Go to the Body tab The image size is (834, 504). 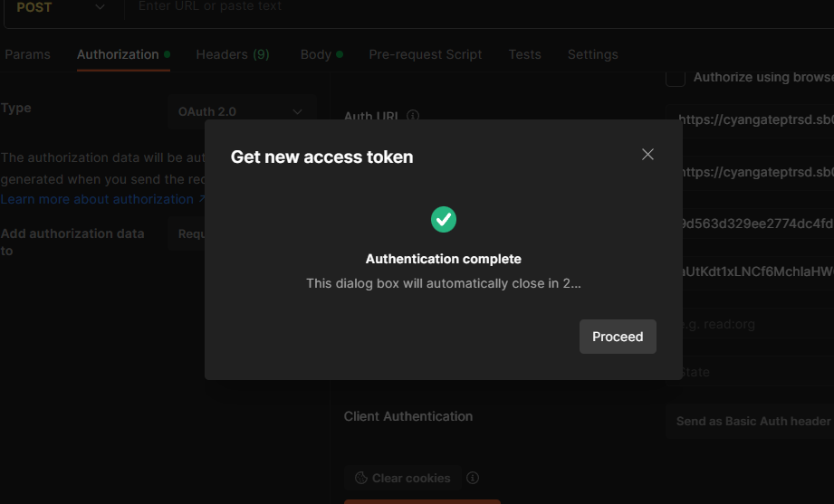click(316, 54)
